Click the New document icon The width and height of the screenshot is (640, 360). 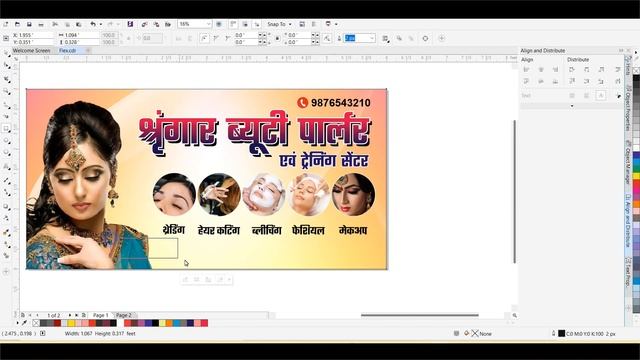6,24
